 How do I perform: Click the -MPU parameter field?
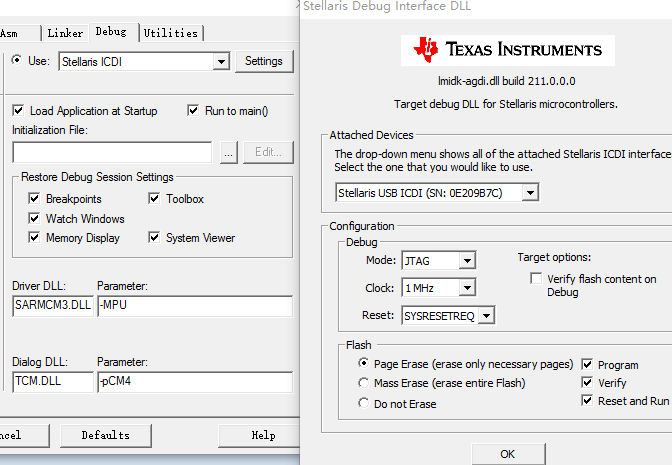tap(195, 306)
